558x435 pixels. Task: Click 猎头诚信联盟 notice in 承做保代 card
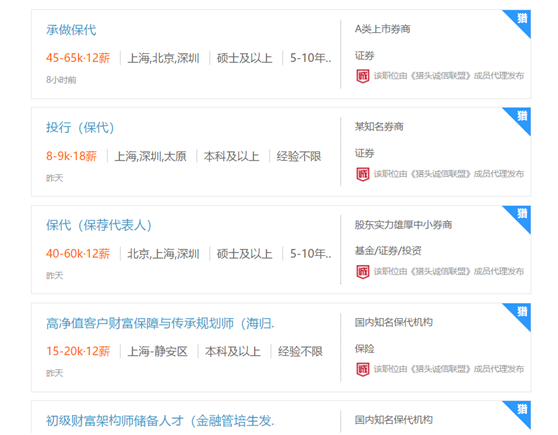(x=449, y=76)
